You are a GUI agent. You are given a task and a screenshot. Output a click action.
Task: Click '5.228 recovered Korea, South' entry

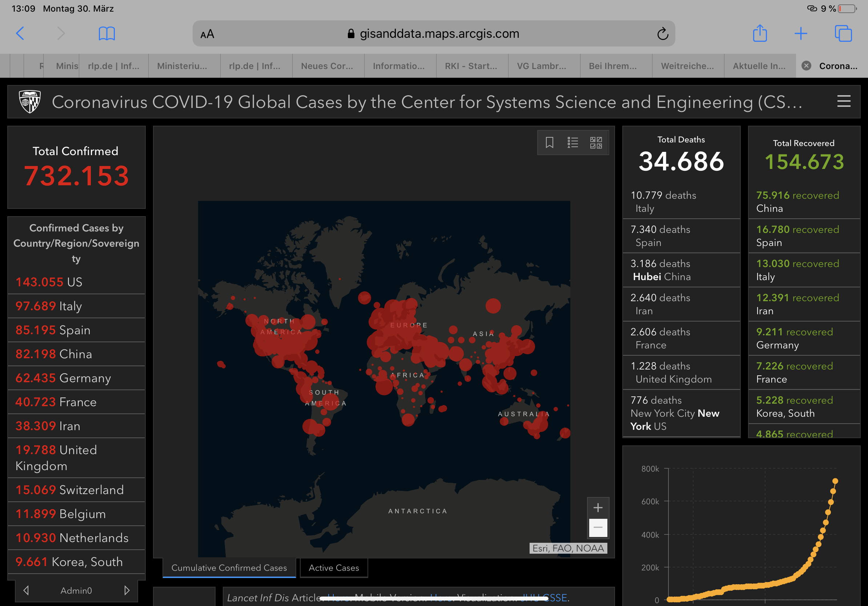(804, 407)
